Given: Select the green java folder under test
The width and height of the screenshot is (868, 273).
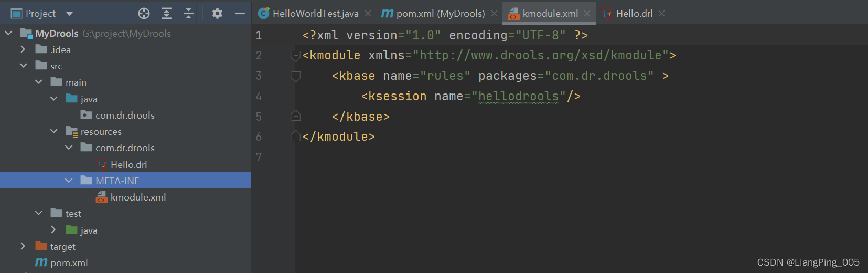Looking at the screenshot, I should 89,230.
